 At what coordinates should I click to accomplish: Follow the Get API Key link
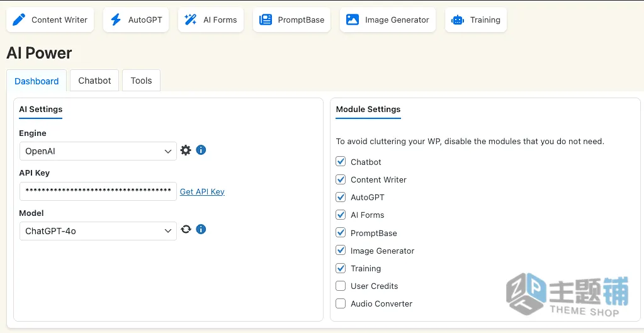202,192
